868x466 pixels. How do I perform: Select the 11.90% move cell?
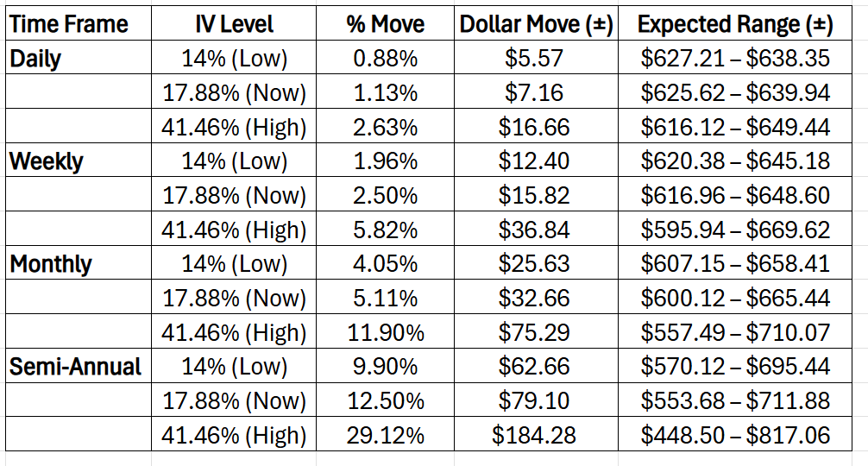(x=386, y=333)
